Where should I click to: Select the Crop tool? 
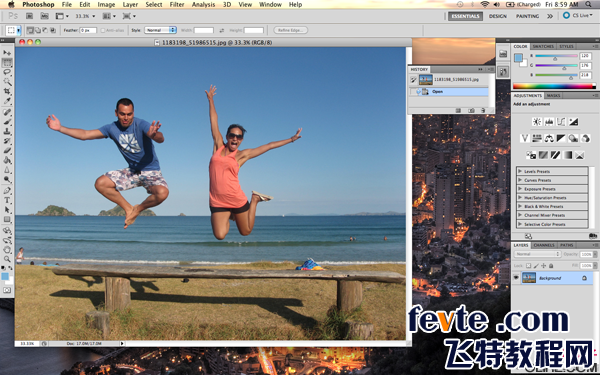pos(7,91)
